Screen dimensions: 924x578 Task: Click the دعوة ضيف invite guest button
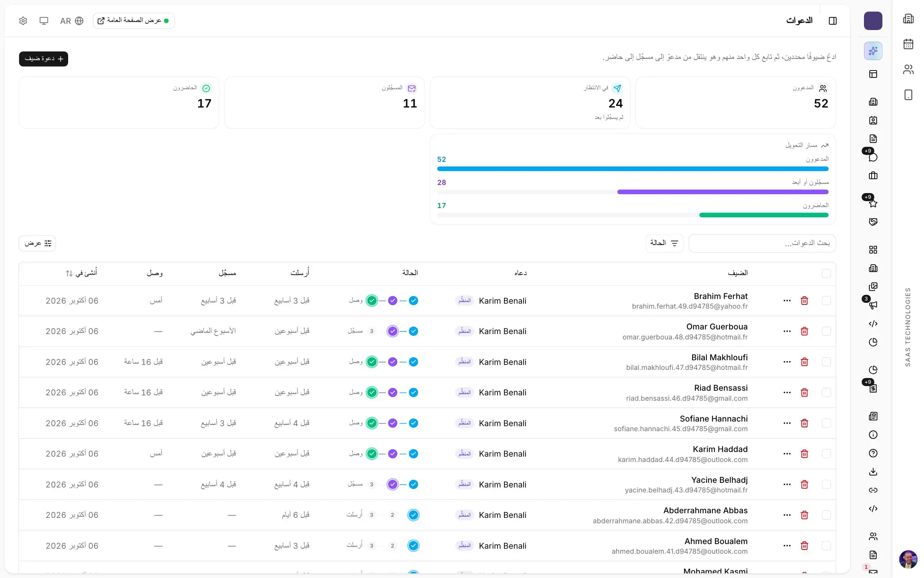pos(44,59)
